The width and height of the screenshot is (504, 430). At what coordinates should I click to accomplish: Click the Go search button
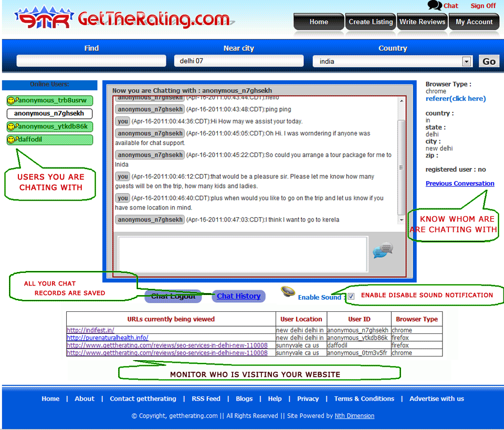489,61
